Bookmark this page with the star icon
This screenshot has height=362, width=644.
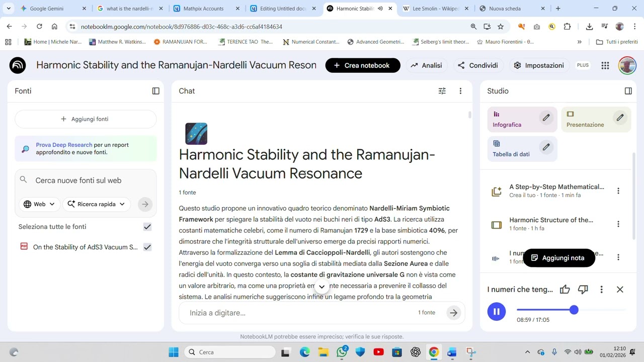tap(501, 27)
